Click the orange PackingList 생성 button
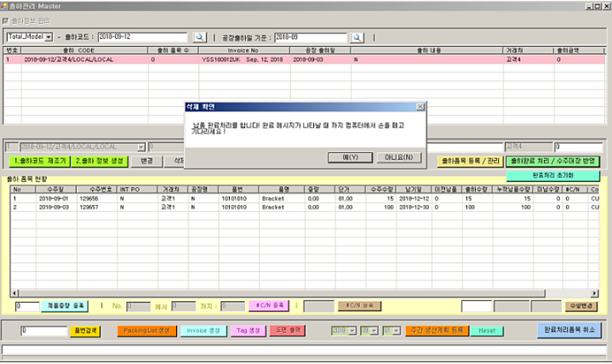Screen dimensions: 612x364 pyautogui.click(x=146, y=331)
